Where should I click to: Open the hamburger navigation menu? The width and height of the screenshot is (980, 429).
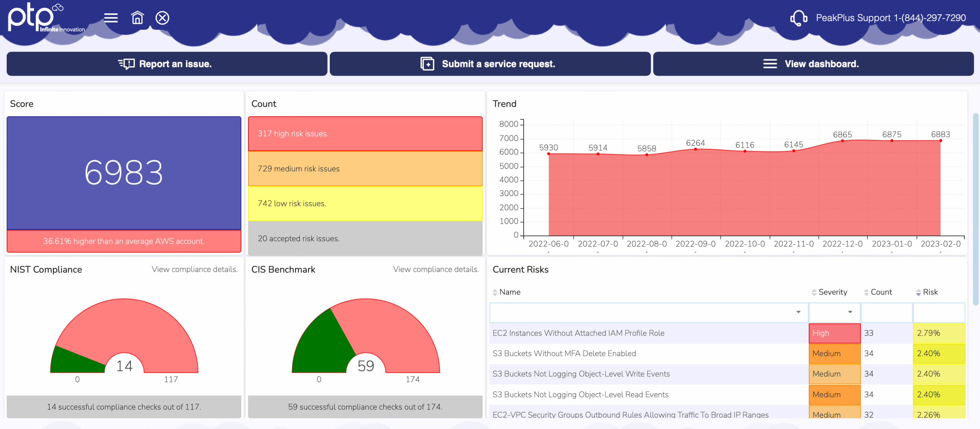pyautogui.click(x=111, y=17)
